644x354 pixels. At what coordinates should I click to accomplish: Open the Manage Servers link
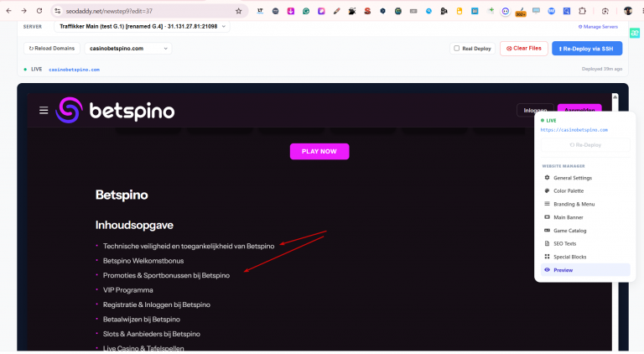(598, 27)
